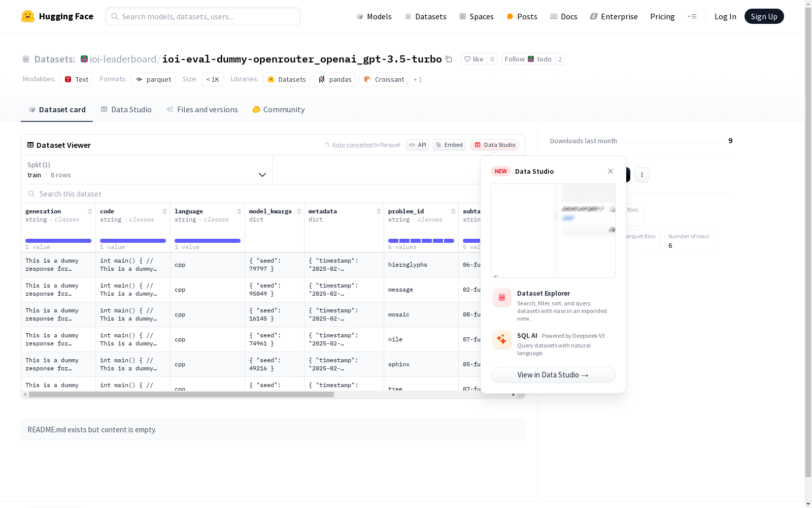
Task: Click the < 1K size tag
Action: [213, 79]
